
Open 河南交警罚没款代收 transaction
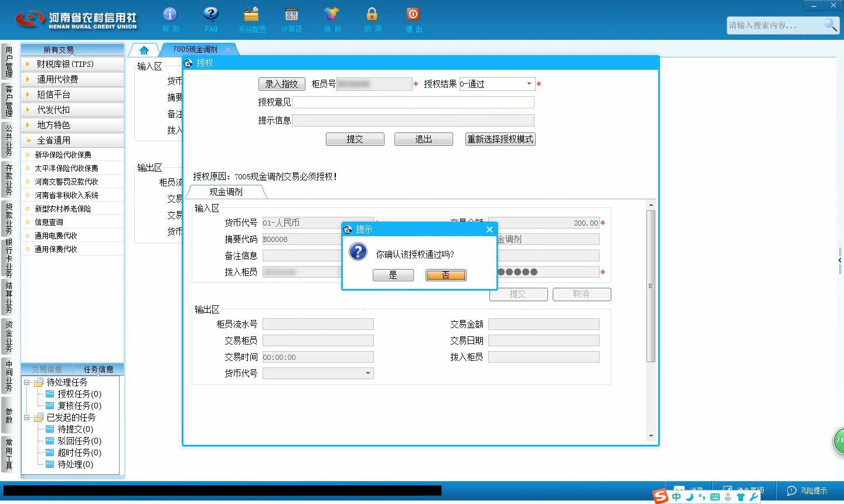click(66, 182)
